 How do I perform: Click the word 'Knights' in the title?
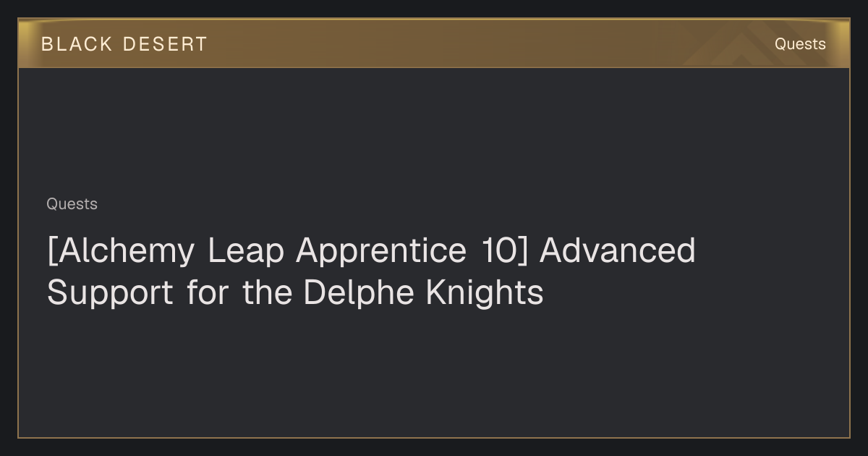485,294
